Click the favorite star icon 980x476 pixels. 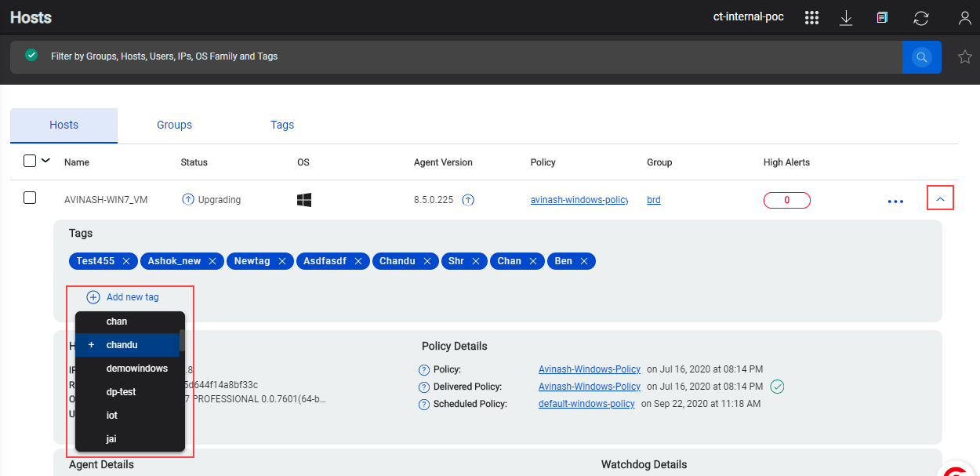tap(965, 56)
